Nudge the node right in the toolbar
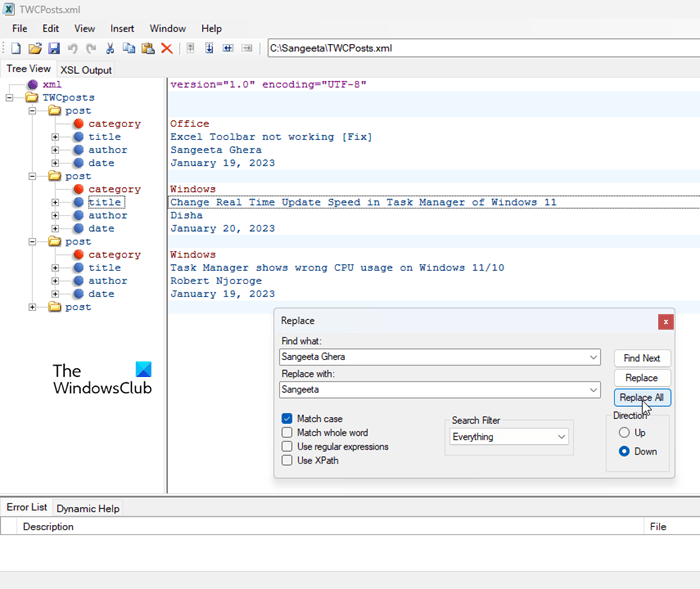Image resolution: width=700 pixels, height=589 pixels. pyautogui.click(x=246, y=48)
